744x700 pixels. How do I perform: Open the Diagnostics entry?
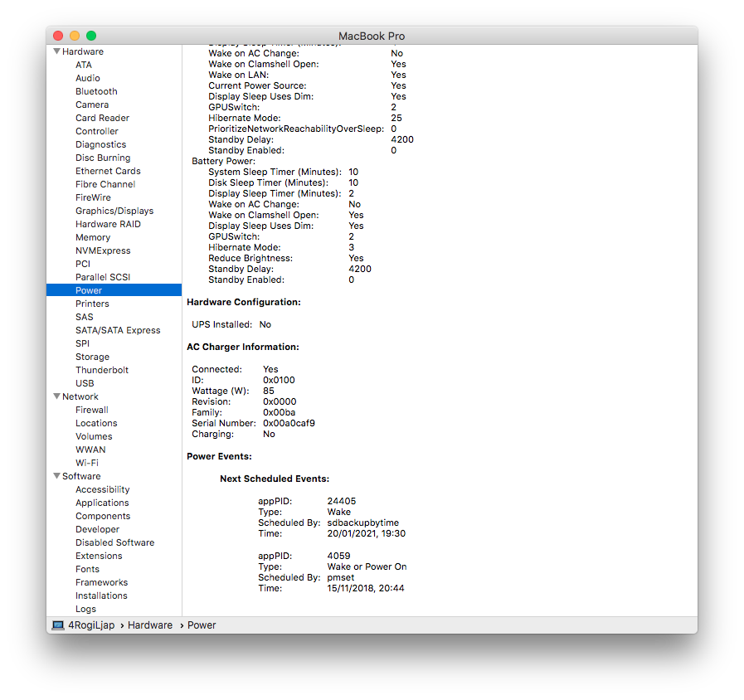(100, 145)
